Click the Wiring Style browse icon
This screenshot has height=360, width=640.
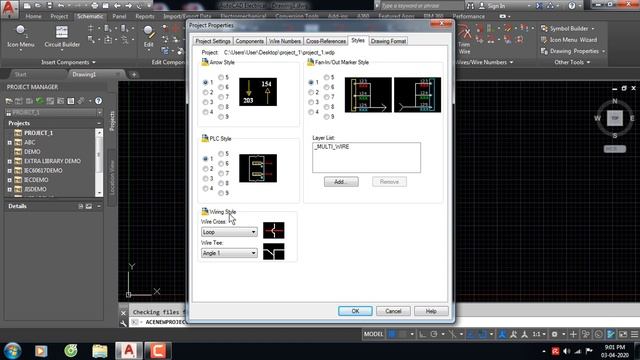(204, 211)
